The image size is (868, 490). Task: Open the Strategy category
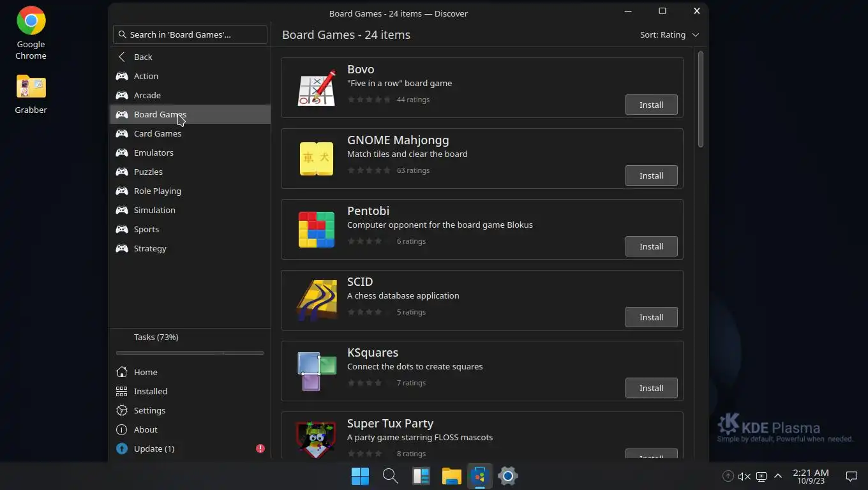point(190,248)
